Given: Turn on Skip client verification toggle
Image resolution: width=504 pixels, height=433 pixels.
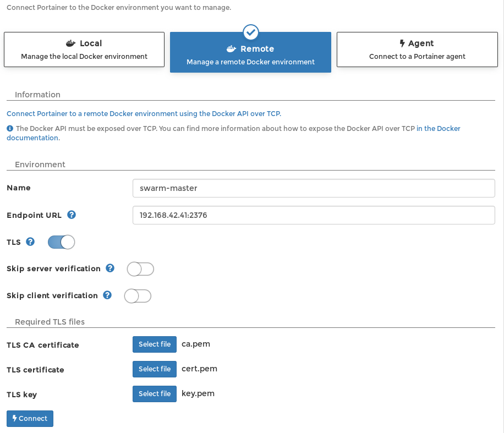Looking at the screenshot, I should tap(138, 296).
